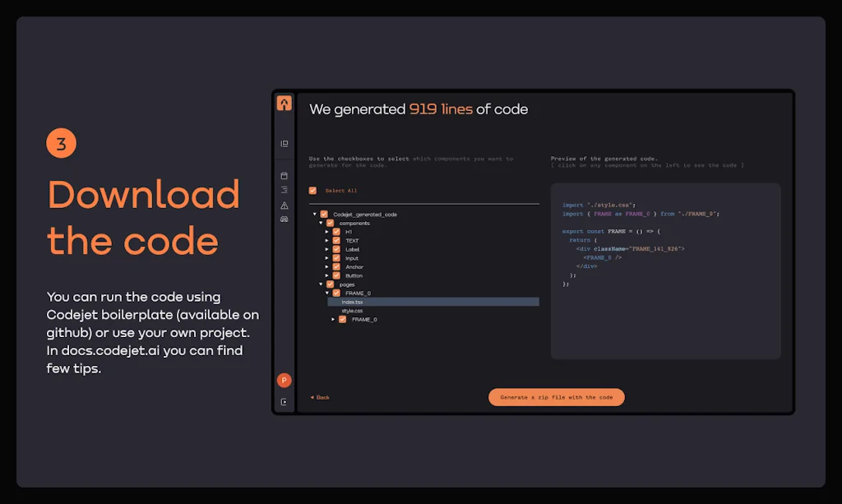Collapse the Codejet_generated_code tree node
This screenshot has height=504, width=842.
click(x=314, y=215)
